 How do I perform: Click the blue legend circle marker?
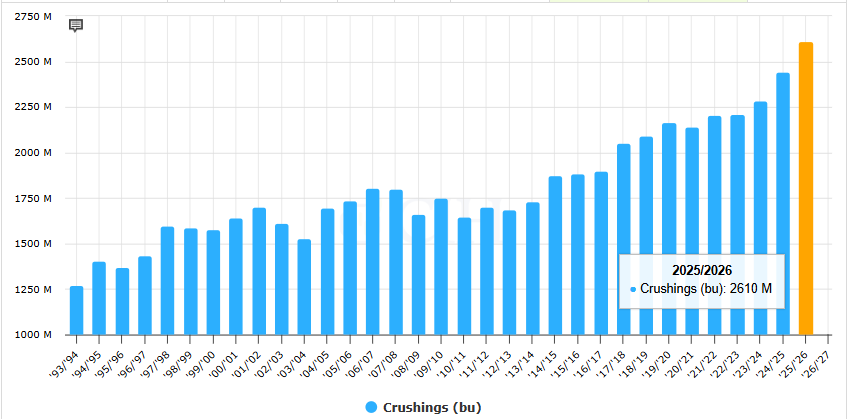pos(371,407)
